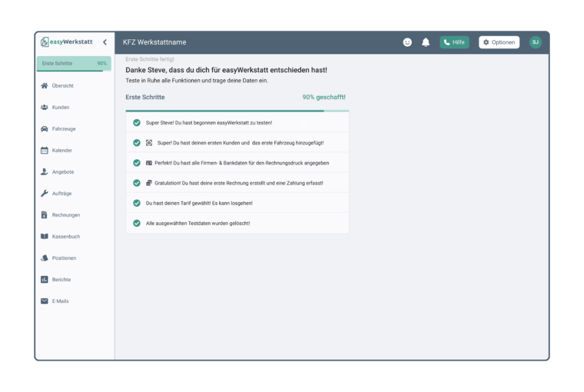Click the Kunden people icon
Screen dimensions: 584x392
tap(44, 107)
